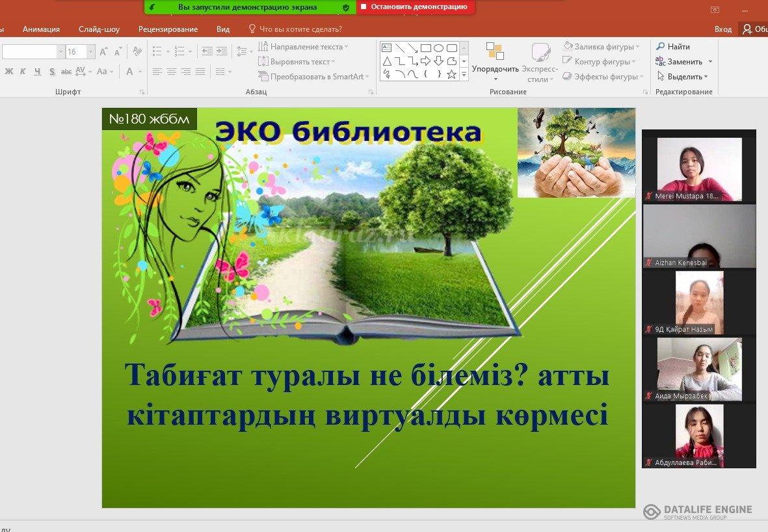
Task: Switch to the Рецензирование tab
Action: coord(168,29)
